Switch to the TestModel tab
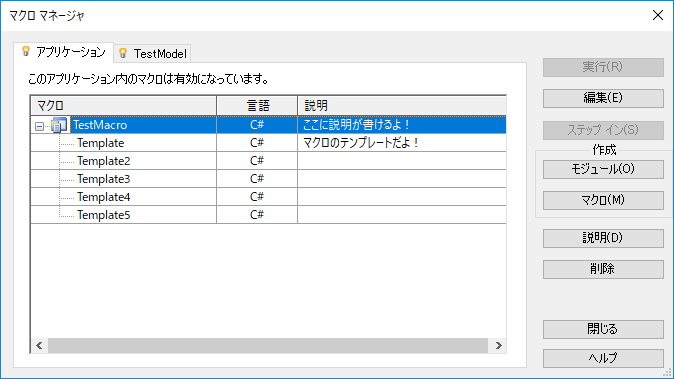 coord(153,53)
